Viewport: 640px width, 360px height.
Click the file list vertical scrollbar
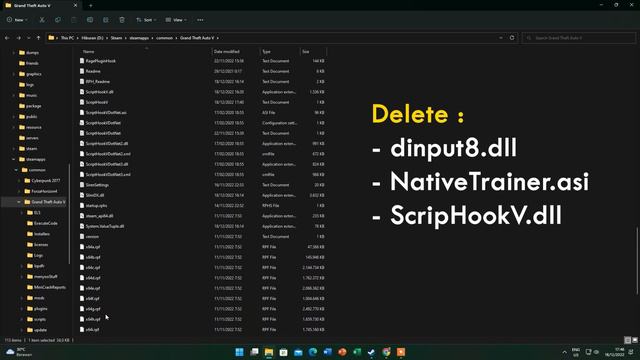pyautogui.click(x=637, y=260)
